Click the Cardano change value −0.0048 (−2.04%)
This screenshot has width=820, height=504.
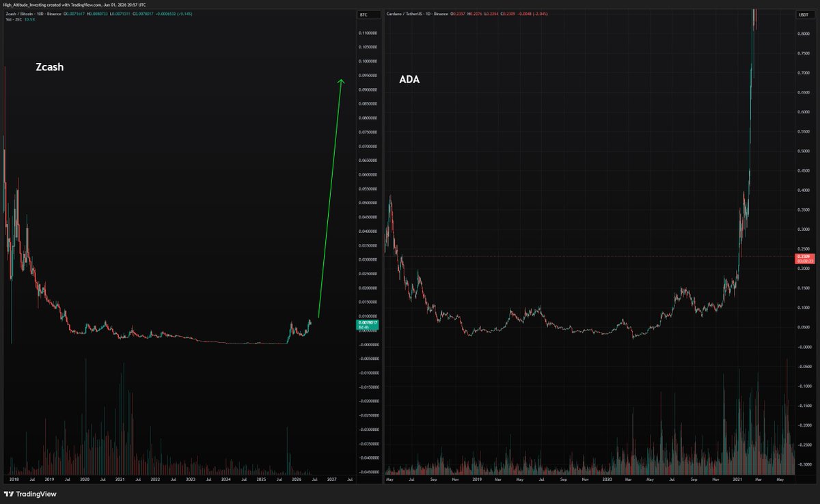pos(532,14)
